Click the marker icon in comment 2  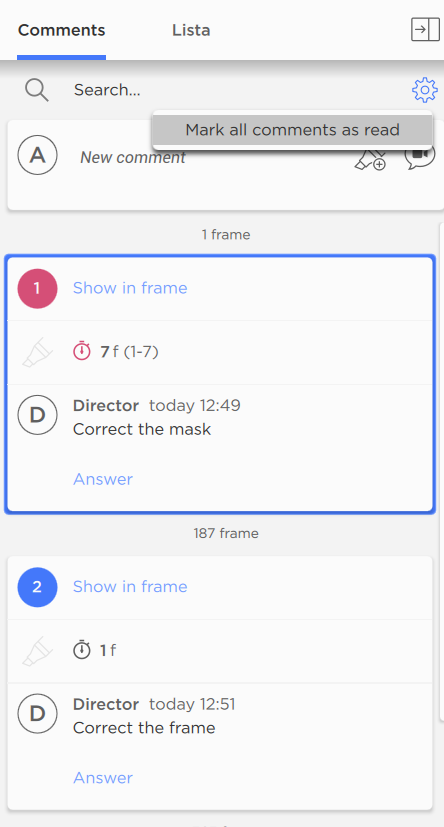(37, 651)
